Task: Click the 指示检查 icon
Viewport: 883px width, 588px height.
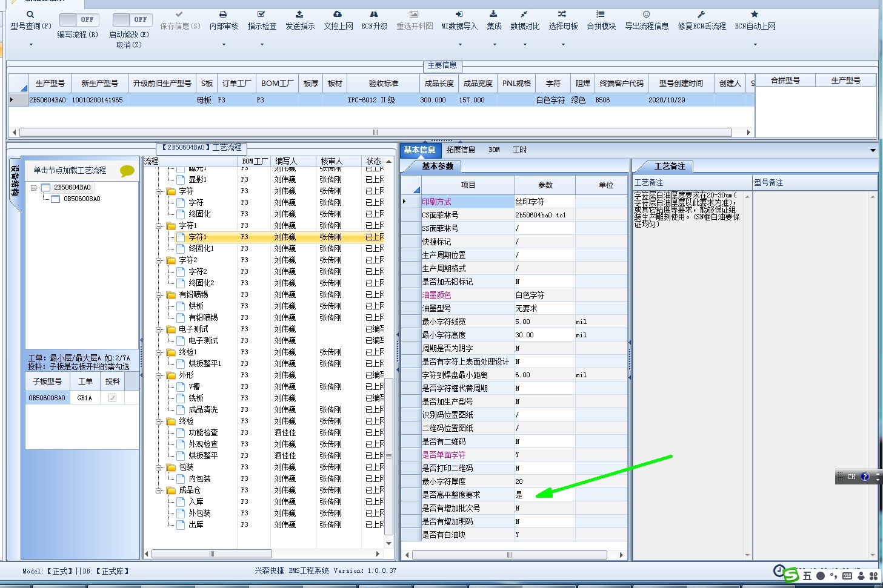Action: pyautogui.click(x=261, y=14)
